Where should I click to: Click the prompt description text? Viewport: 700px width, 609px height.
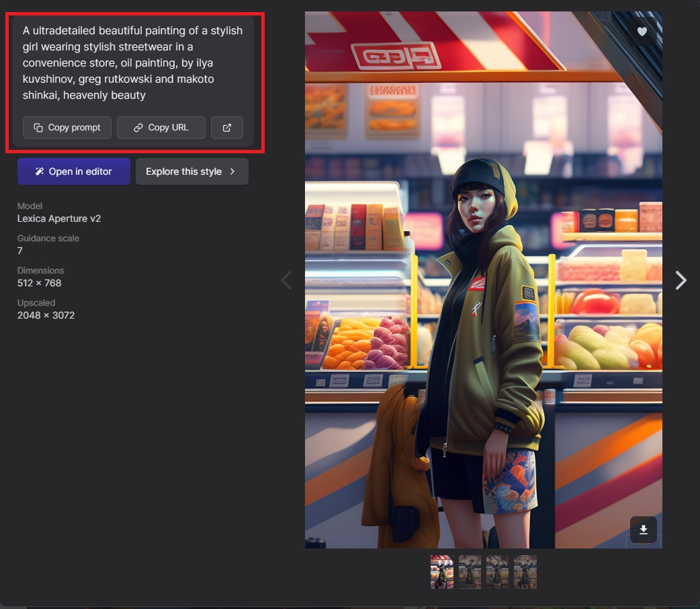pyautogui.click(x=132, y=63)
